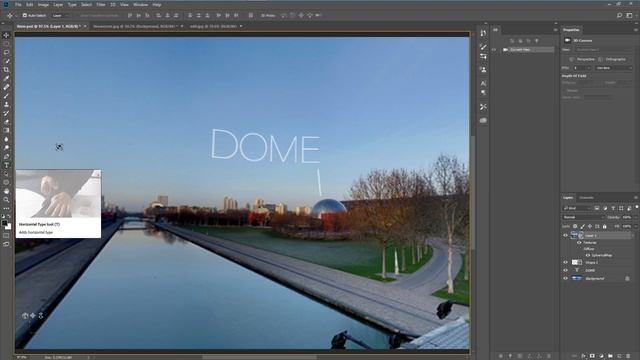Image resolution: width=640 pixels, height=360 pixels.
Task: Click the 3D Camera icon in Properties
Action: tap(567, 40)
